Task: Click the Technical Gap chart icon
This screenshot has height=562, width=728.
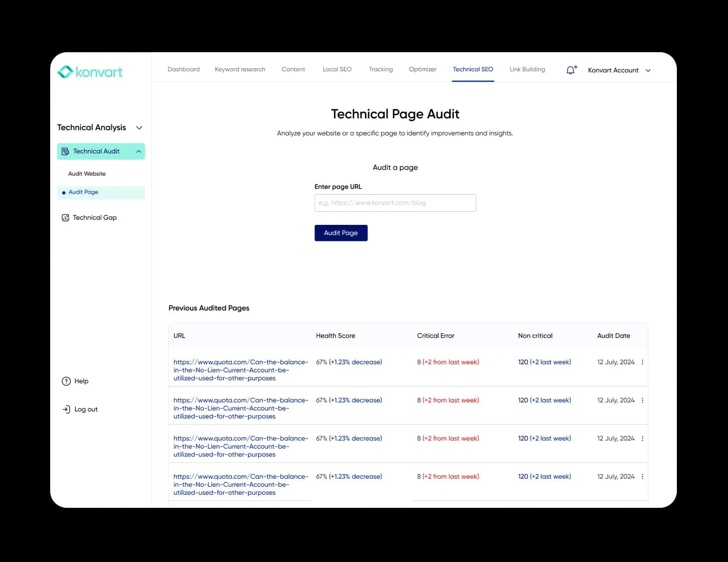Action: click(x=65, y=218)
